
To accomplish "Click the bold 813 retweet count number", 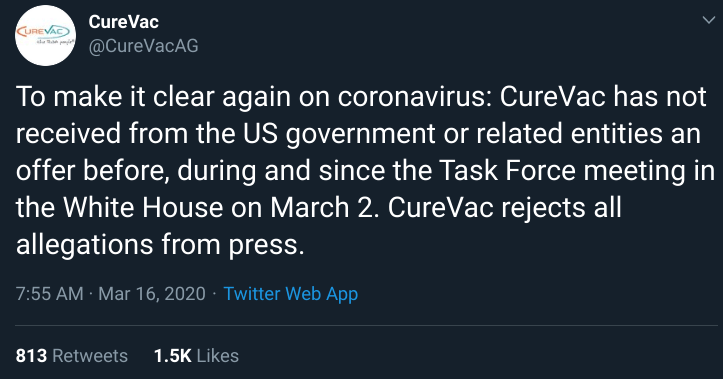I will pyautogui.click(x=31, y=355).
